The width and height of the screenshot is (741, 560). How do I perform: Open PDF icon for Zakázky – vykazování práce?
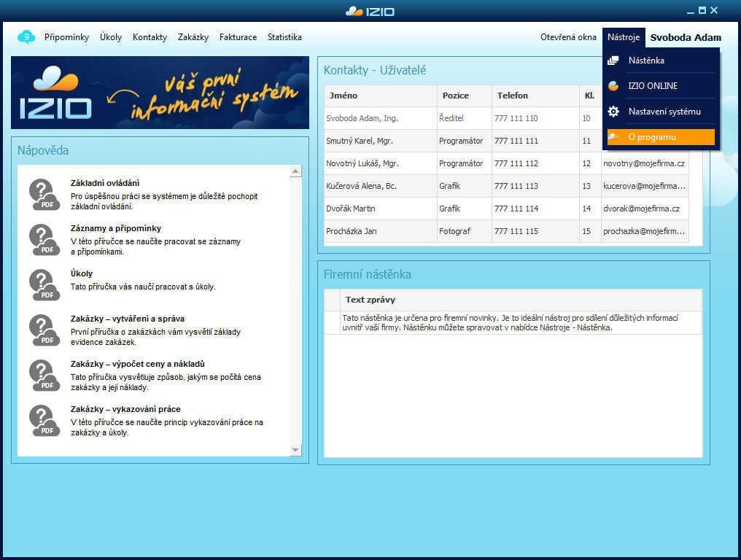click(x=44, y=421)
